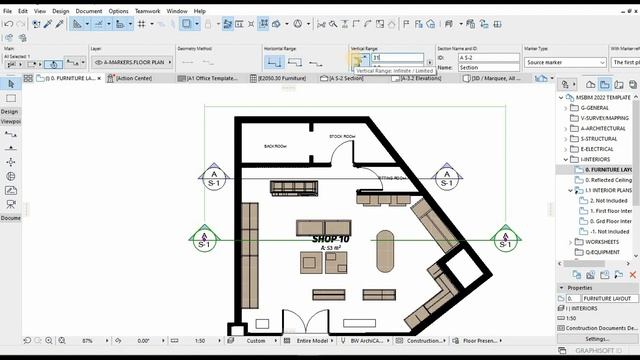Select the Camera tool in toolbox
Image resolution: width=640 pixels, height=360 pixels.
click(11, 204)
